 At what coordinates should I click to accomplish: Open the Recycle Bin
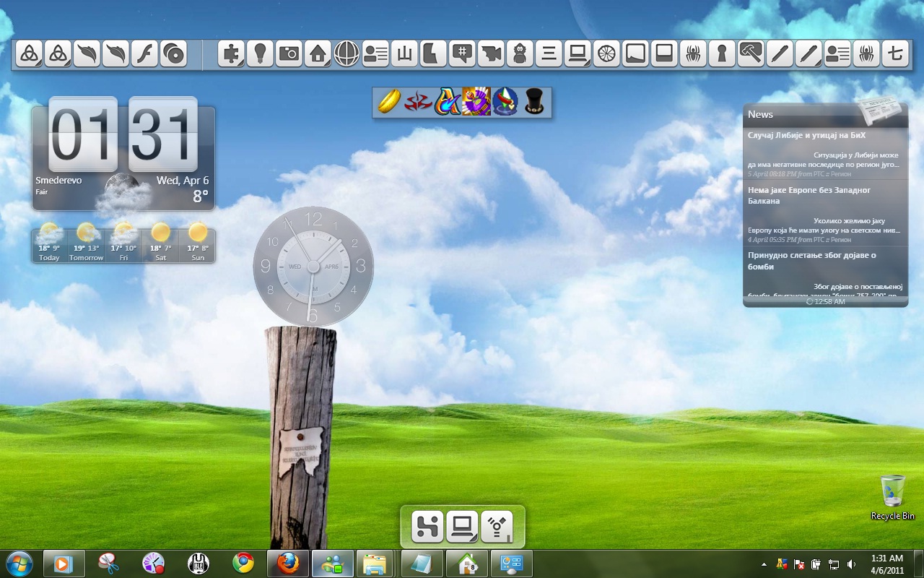pos(893,497)
